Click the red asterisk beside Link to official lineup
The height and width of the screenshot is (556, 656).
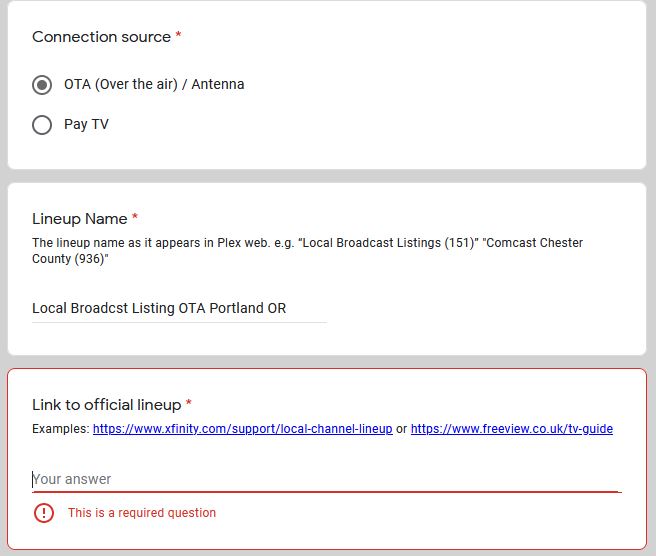tap(189, 404)
